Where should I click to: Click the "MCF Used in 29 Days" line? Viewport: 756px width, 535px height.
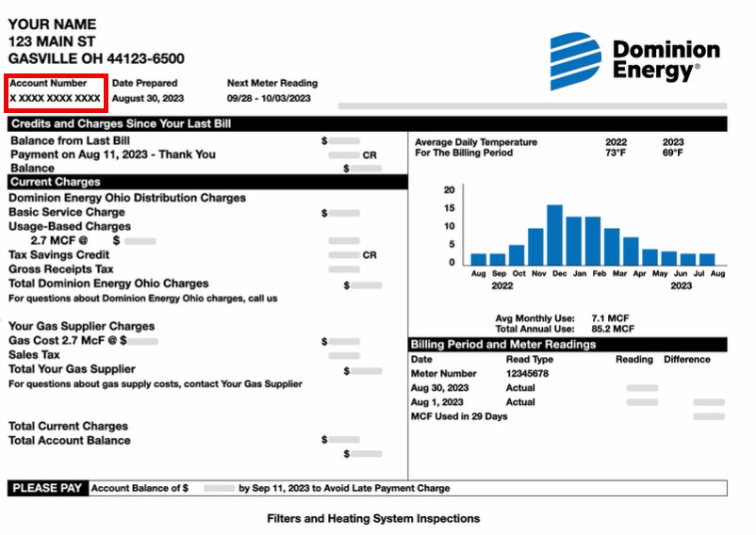(459, 416)
